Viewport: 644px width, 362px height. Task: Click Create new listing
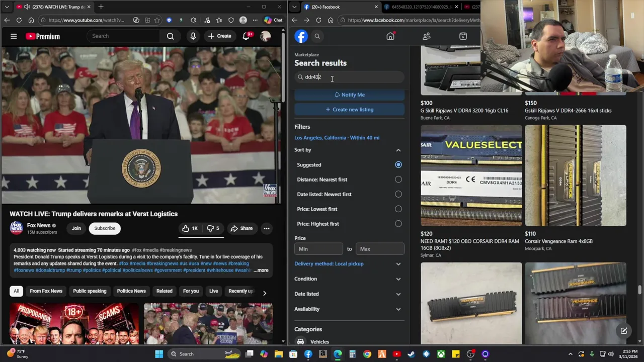coord(349,110)
